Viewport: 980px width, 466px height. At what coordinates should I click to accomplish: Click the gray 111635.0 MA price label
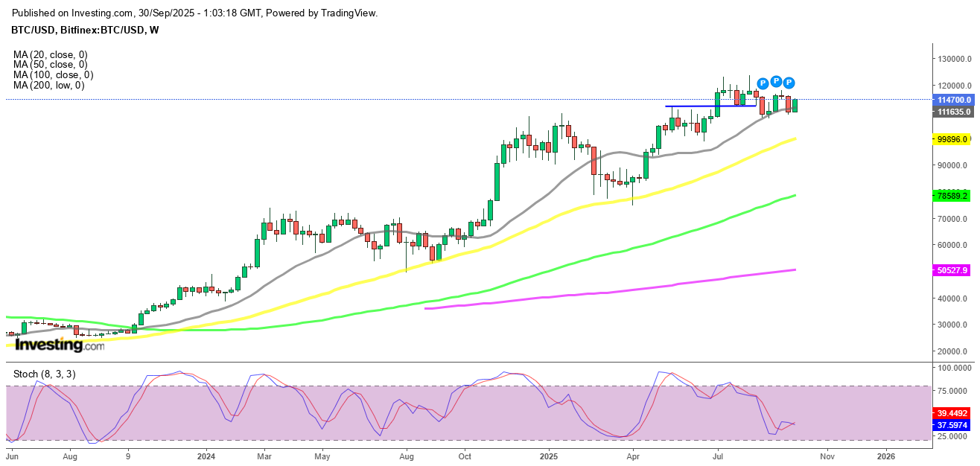(954, 112)
